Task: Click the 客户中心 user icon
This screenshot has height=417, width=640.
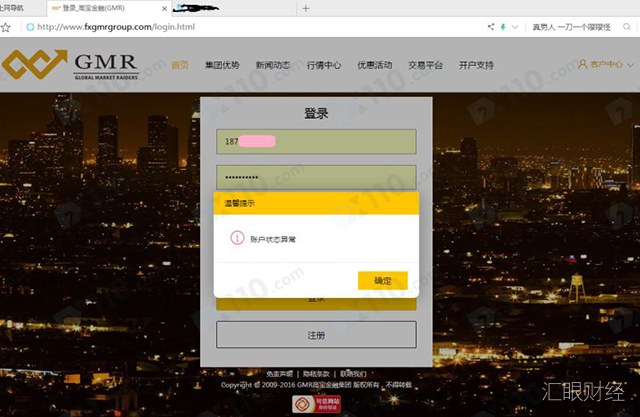Action: coord(582,64)
